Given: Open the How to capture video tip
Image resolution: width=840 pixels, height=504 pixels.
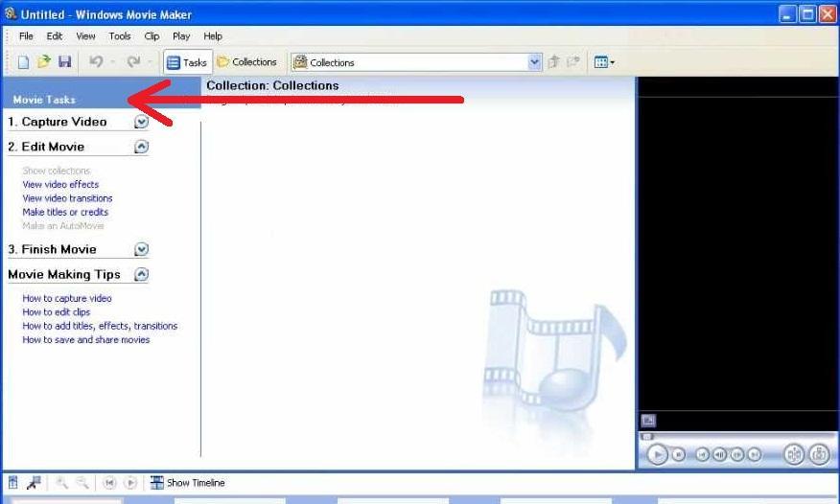Looking at the screenshot, I should click(x=67, y=299).
